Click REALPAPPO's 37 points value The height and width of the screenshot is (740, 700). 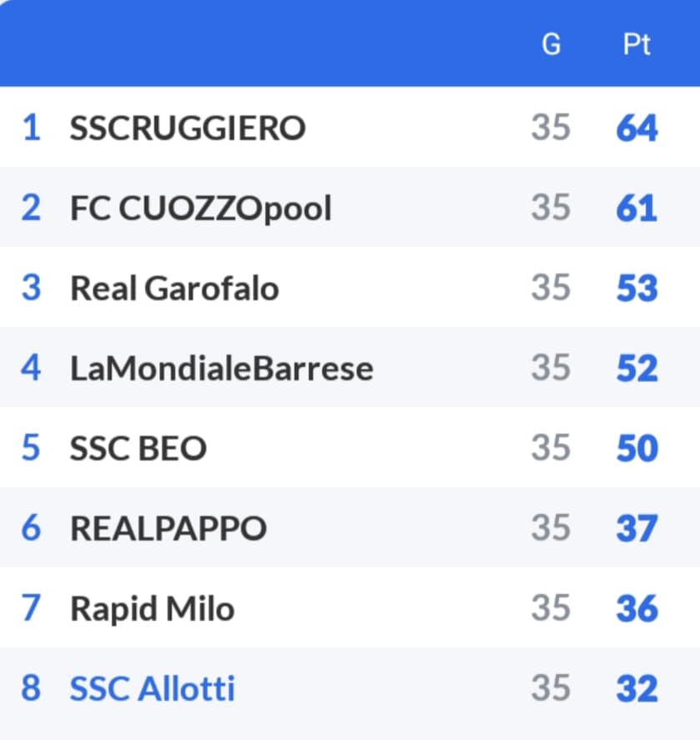(637, 529)
